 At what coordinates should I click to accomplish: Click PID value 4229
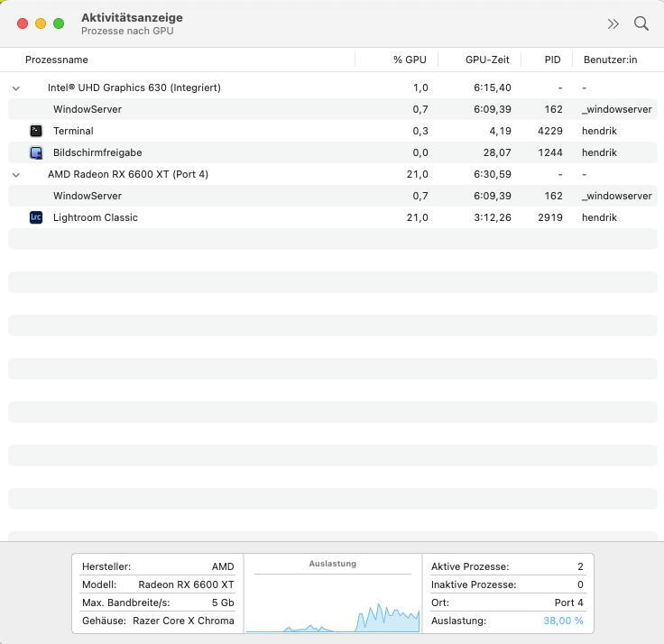pos(550,131)
